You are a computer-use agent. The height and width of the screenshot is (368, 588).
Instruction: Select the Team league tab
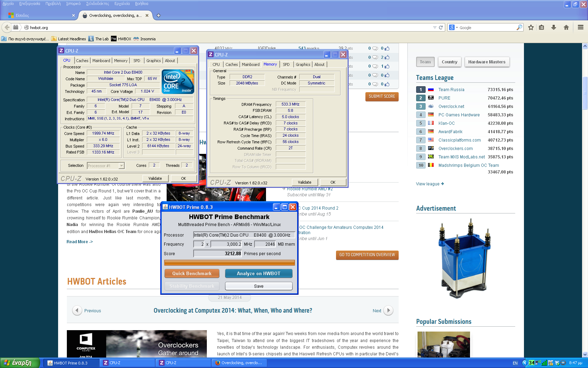click(x=425, y=62)
